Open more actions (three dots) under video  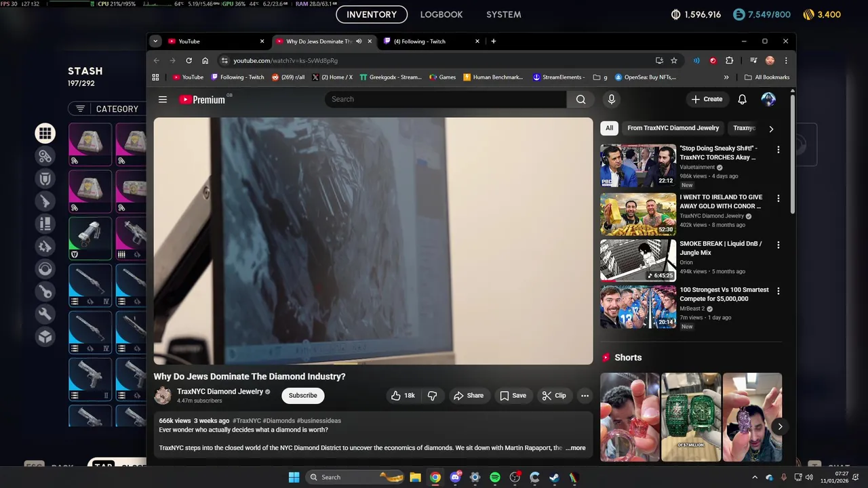point(585,396)
